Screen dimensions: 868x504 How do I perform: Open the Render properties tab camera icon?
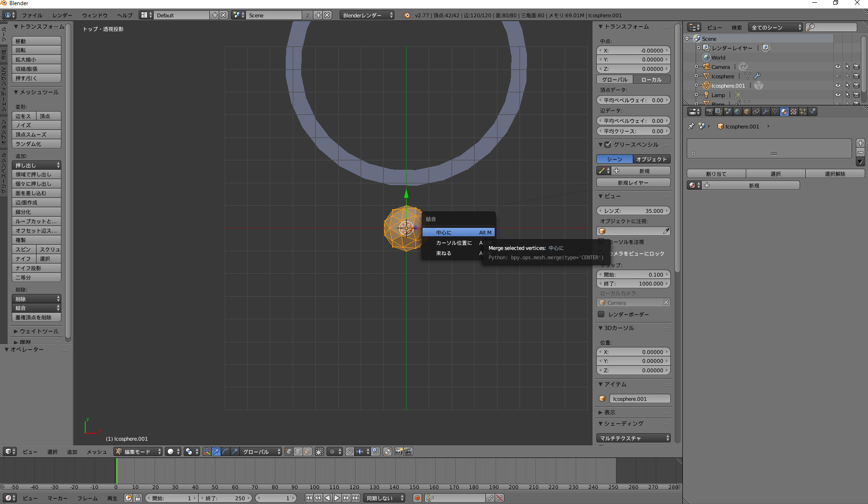click(x=709, y=112)
